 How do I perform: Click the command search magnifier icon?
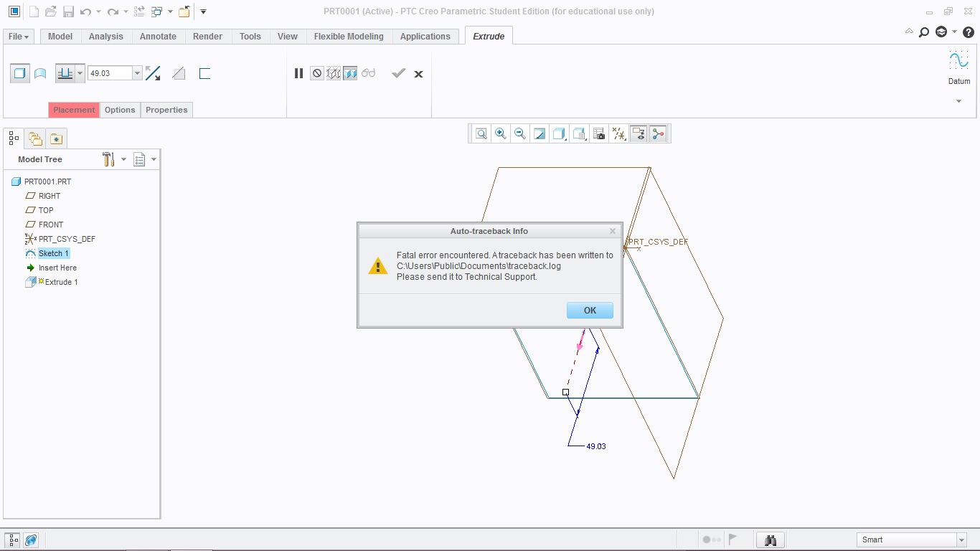click(x=924, y=32)
